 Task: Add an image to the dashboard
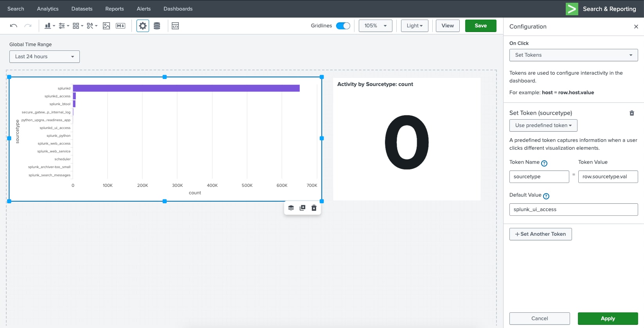coord(106,26)
